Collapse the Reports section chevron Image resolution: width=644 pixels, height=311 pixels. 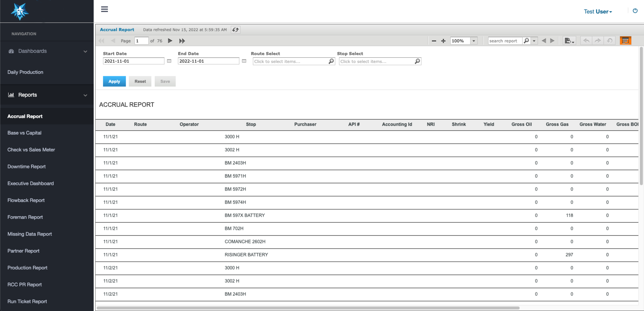click(85, 95)
